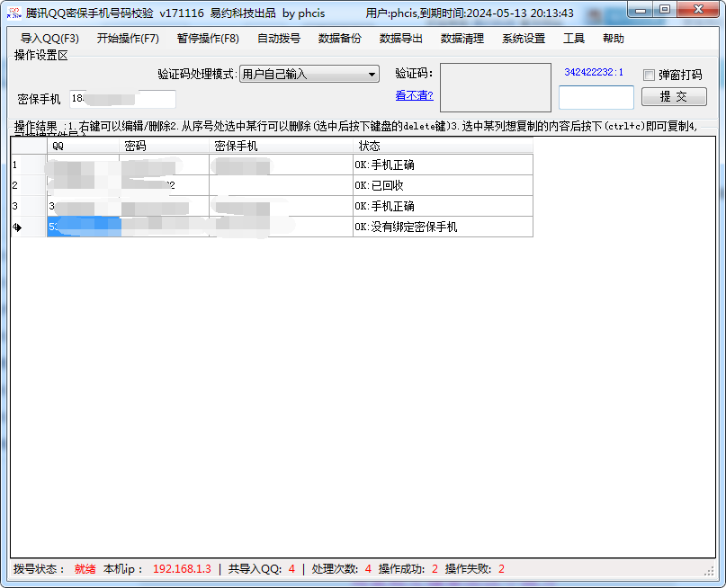Click the captcha code entry box
Image resolution: width=726 pixels, height=588 pixels.
click(x=596, y=98)
